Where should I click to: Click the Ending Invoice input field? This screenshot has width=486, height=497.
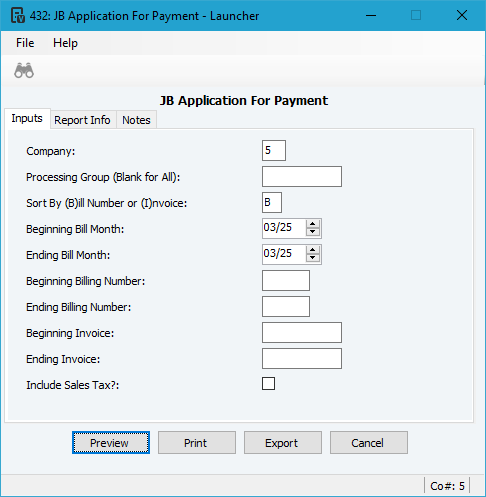click(x=302, y=358)
